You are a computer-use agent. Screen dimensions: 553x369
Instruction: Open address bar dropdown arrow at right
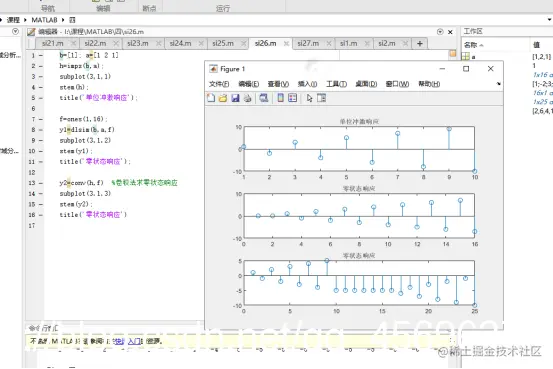550,20
